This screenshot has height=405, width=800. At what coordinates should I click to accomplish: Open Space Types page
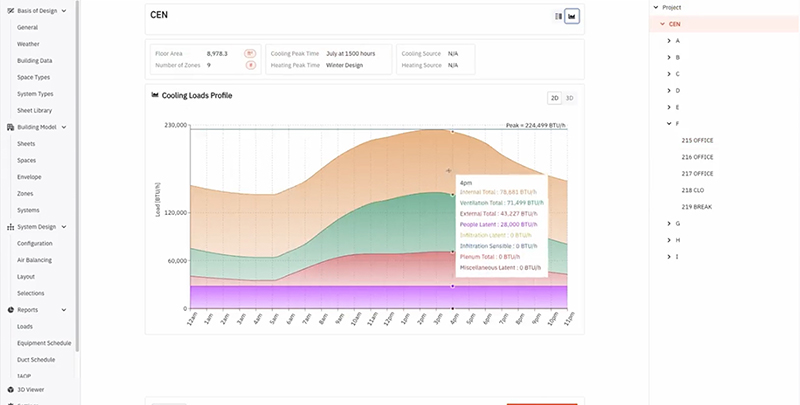(x=33, y=78)
